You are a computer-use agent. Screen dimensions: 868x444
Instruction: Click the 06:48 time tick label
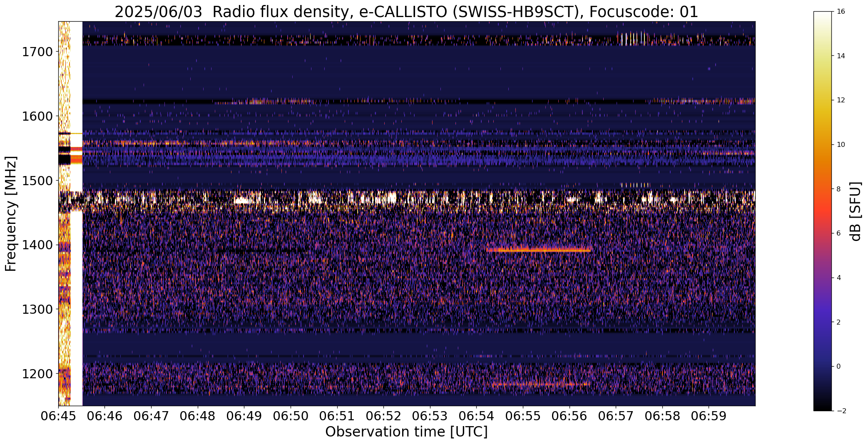(x=198, y=416)
